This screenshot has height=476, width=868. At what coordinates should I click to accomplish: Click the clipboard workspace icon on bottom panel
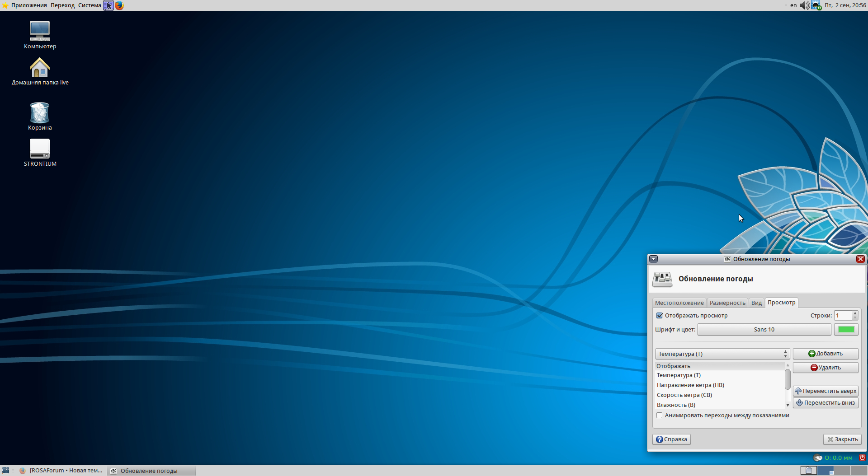(808, 471)
